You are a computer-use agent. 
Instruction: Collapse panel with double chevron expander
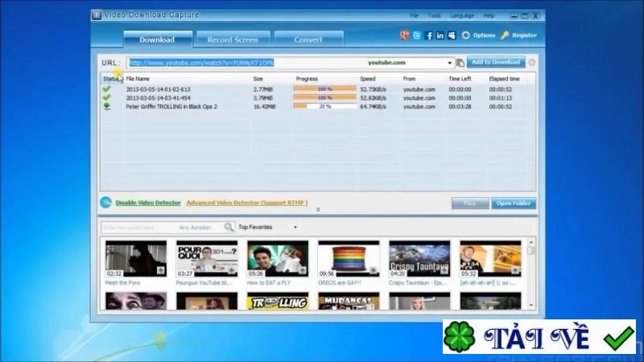point(318,210)
